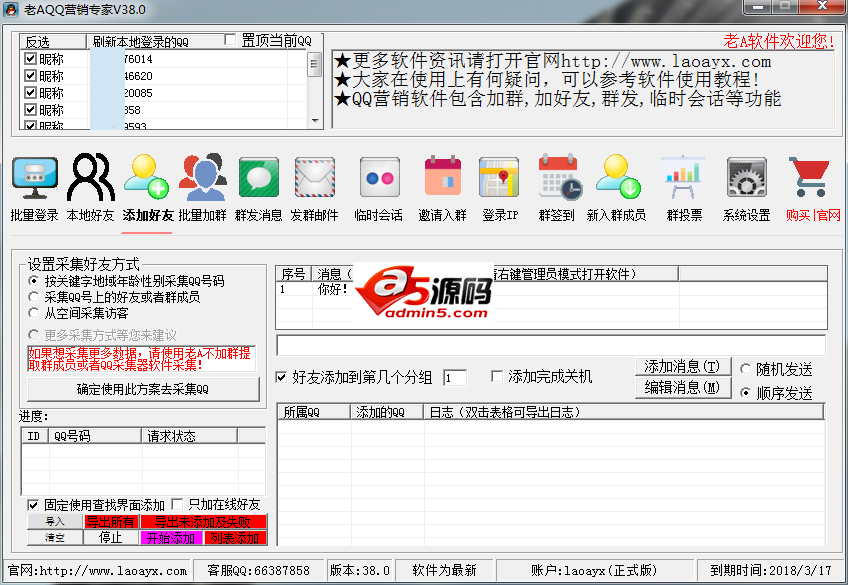Image resolution: width=848 pixels, height=585 pixels.
Task: Click the 反选 column header
Action: tap(38, 42)
